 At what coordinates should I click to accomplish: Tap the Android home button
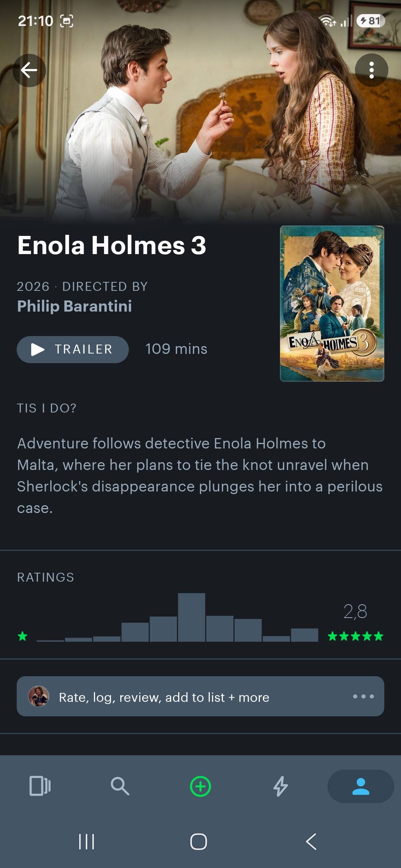199,842
